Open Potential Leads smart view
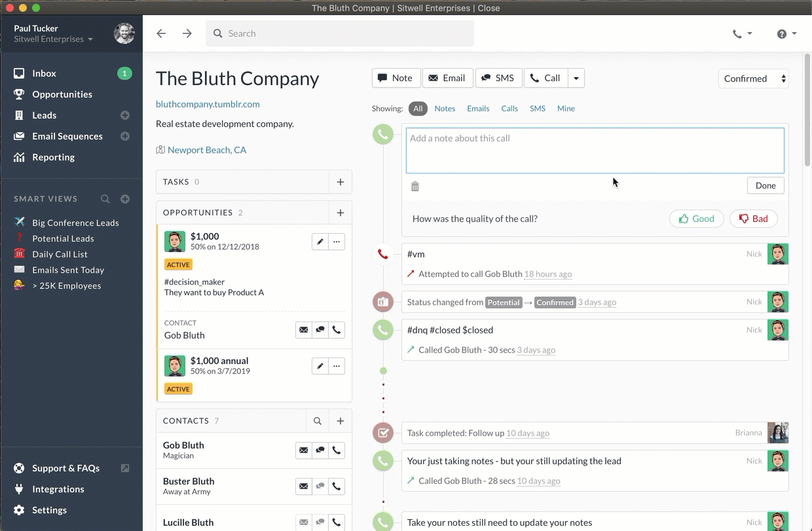Screen dimensions: 812x531 (63, 238)
